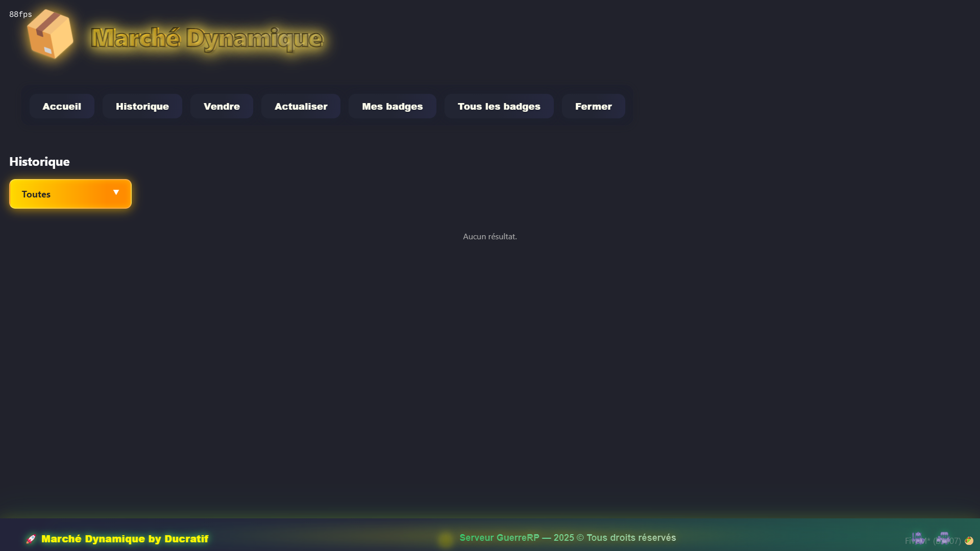This screenshot has width=980, height=551.
Task: Click the taco emoji icon
Action: click(x=969, y=541)
